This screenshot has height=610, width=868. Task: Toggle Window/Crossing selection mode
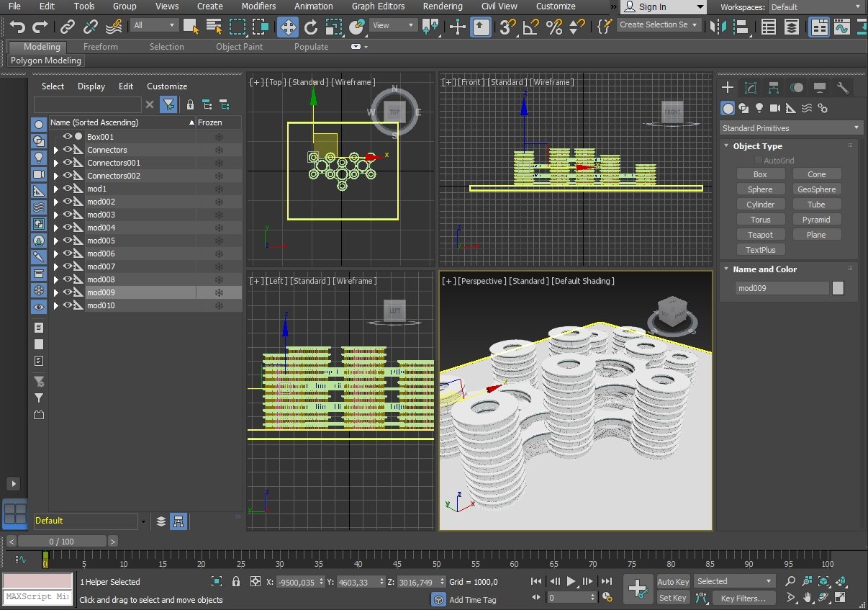click(x=260, y=27)
